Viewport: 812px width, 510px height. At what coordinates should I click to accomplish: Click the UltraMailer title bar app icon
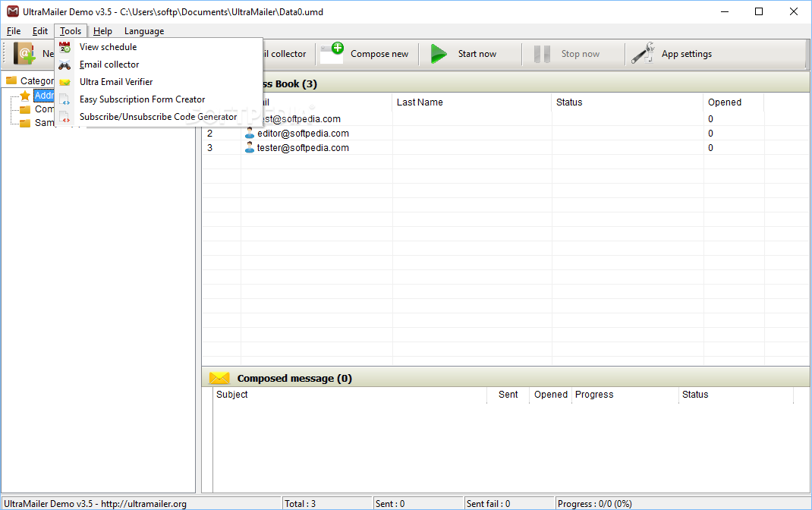coord(12,11)
